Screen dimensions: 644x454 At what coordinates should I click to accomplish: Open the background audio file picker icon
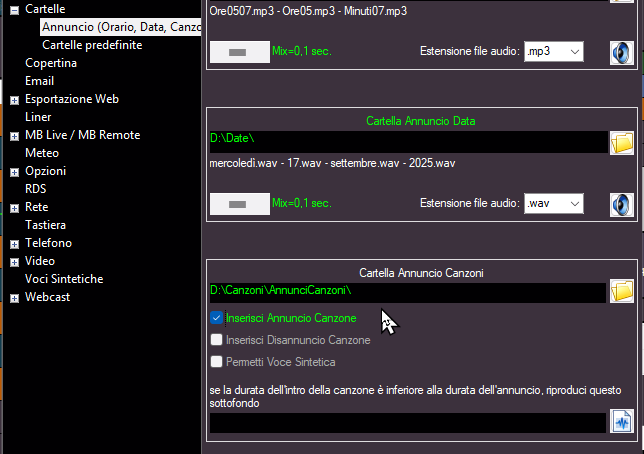point(622,421)
